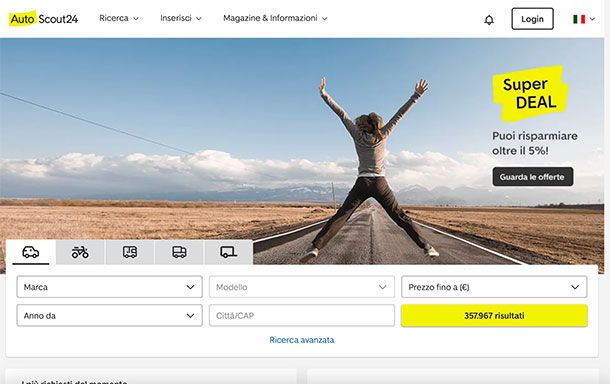Open the Ricerca menu
Image resolution: width=610 pixels, height=384 pixels.
tap(119, 18)
